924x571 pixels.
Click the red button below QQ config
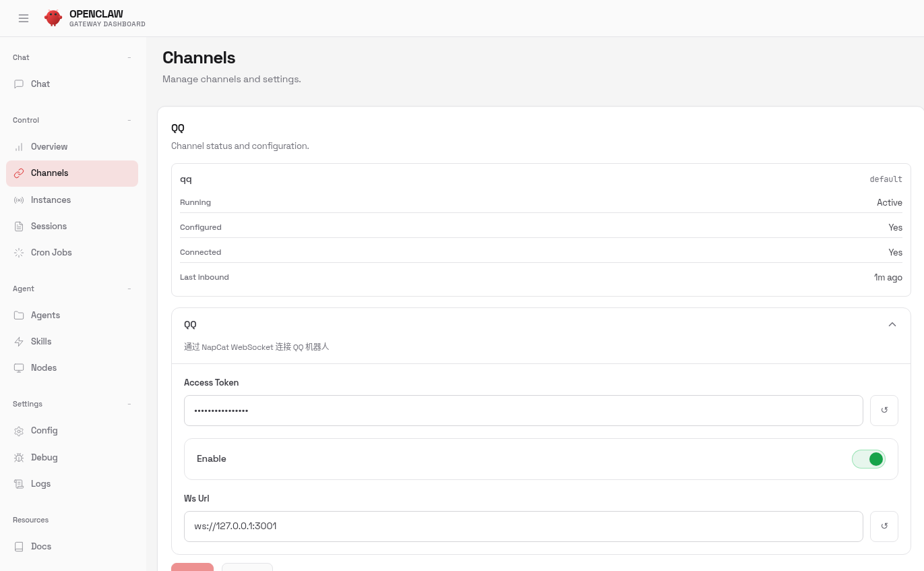tap(192, 567)
